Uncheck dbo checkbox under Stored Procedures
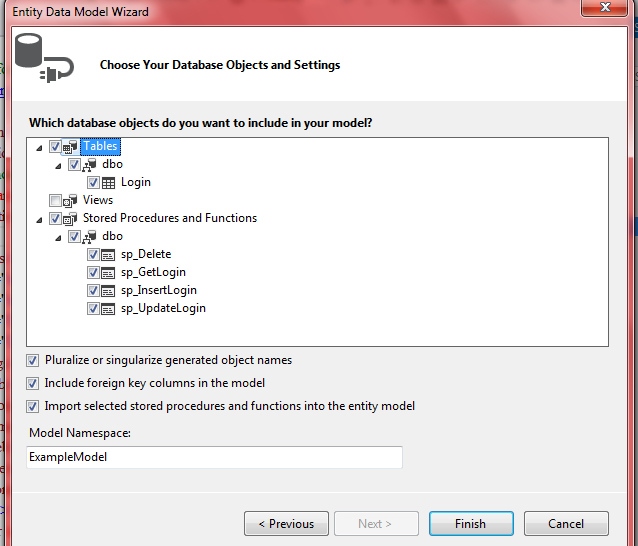The image size is (638, 546). pos(74,237)
